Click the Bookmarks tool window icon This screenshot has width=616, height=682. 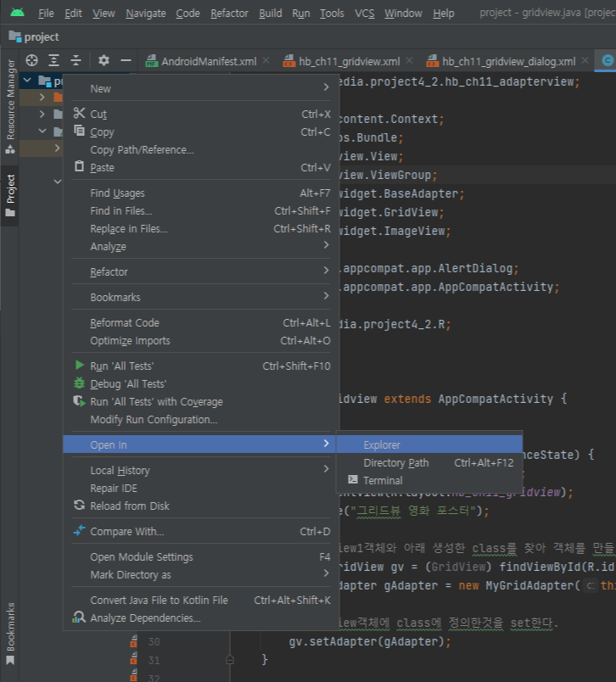10,661
